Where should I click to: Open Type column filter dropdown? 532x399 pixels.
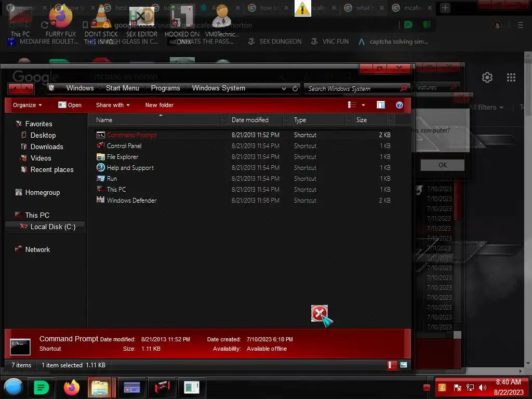coord(349,120)
